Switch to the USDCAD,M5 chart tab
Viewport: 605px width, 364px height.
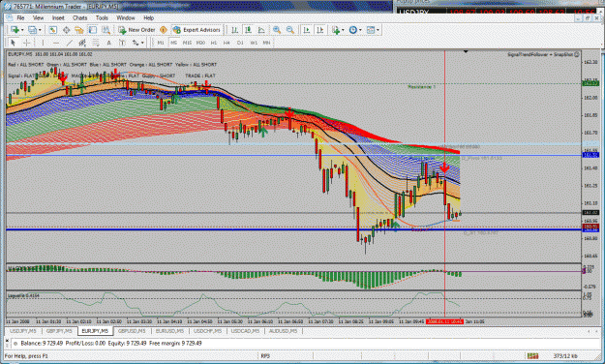coord(245,331)
